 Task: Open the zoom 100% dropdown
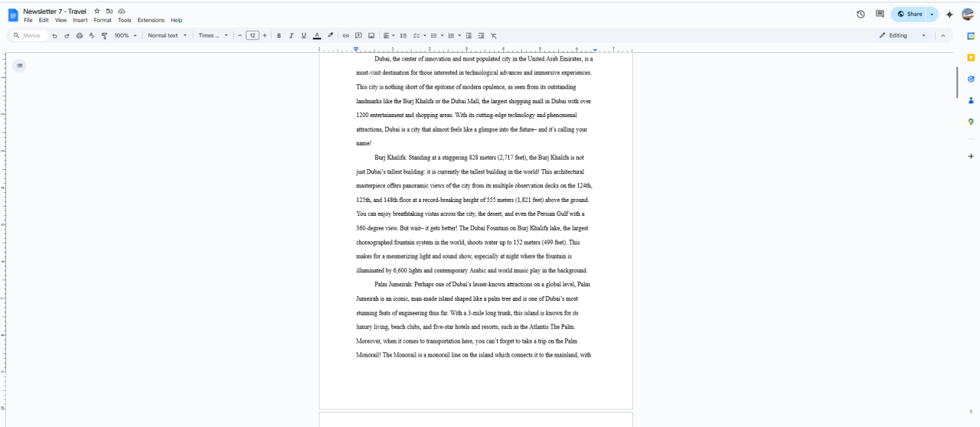(x=126, y=36)
